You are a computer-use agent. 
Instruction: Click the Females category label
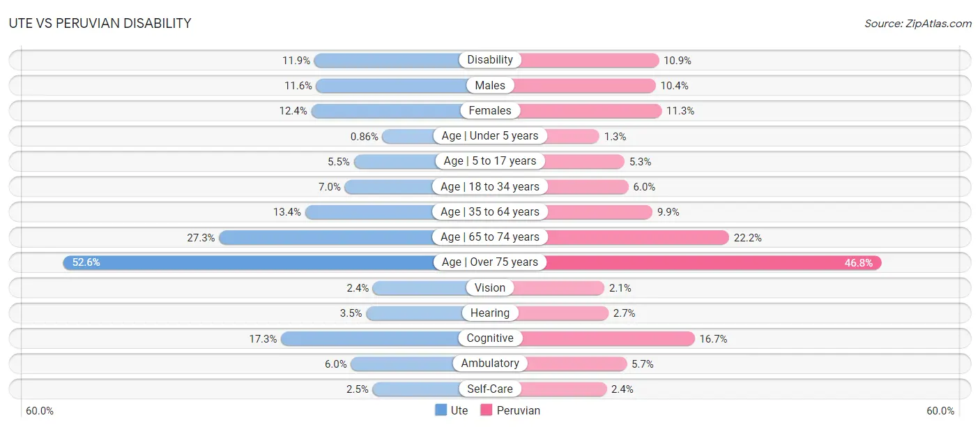[490, 110]
